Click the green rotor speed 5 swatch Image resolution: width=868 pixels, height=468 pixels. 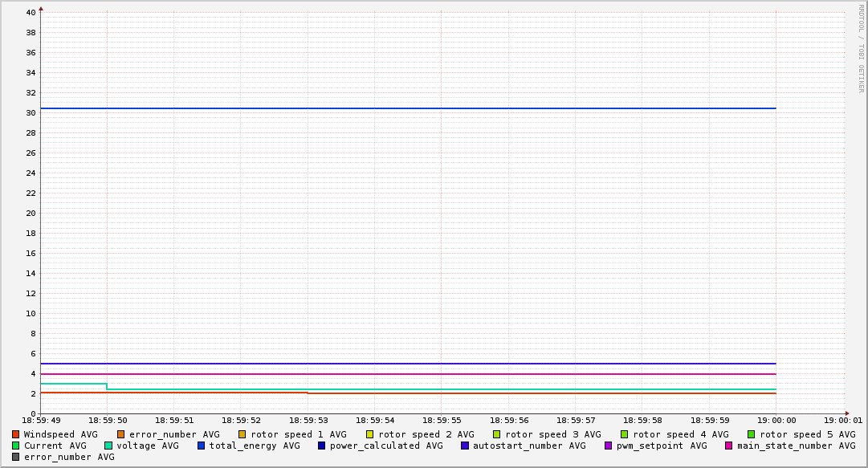click(752, 434)
